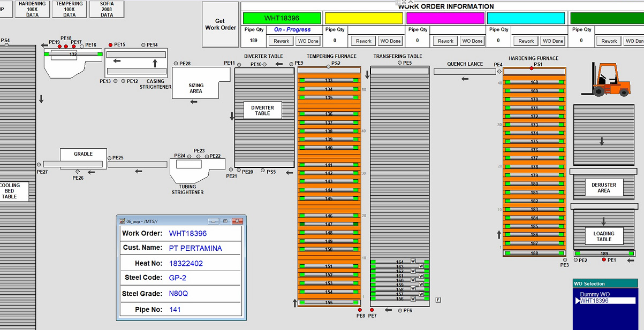Screen dimensions: 644x330
Task: Open Tempering 100X Data screen
Action: pos(70,9)
